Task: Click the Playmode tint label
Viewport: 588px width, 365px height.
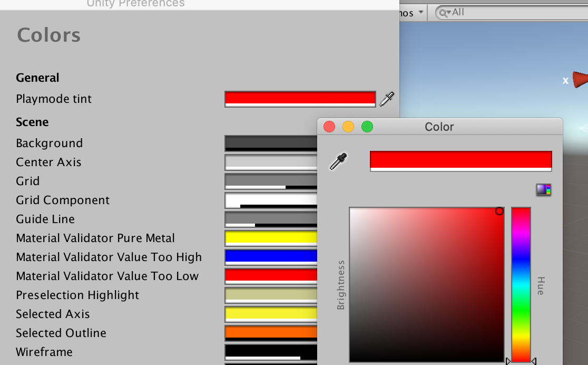Action: pyautogui.click(x=54, y=99)
